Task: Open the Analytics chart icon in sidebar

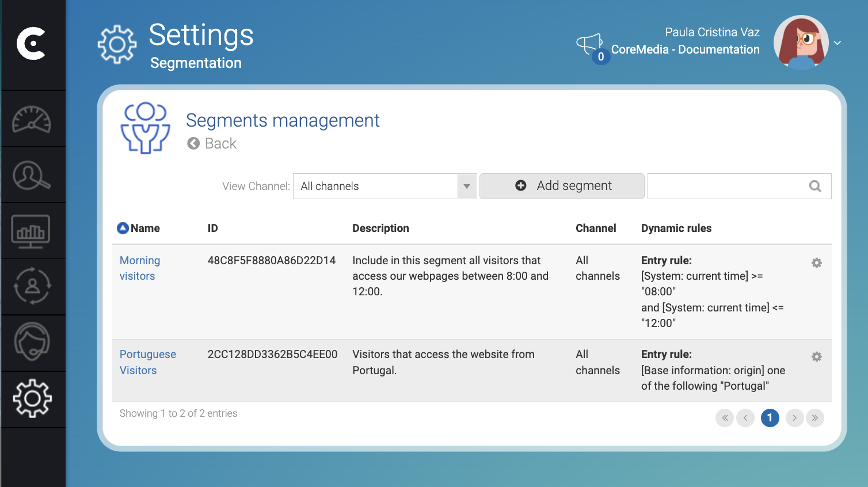Action: (33, 230)
